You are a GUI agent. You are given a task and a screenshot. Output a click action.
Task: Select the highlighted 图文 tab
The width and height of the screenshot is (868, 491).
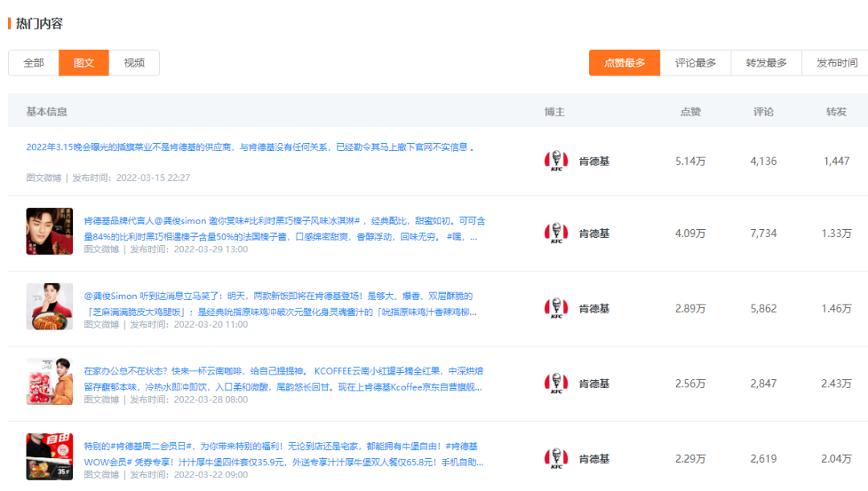pos(84,63)
